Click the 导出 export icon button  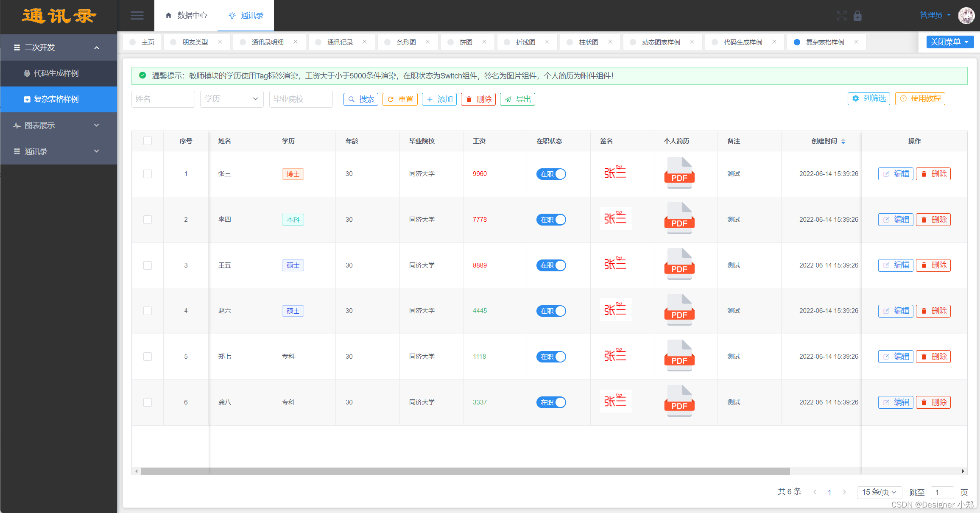(517, 99)
